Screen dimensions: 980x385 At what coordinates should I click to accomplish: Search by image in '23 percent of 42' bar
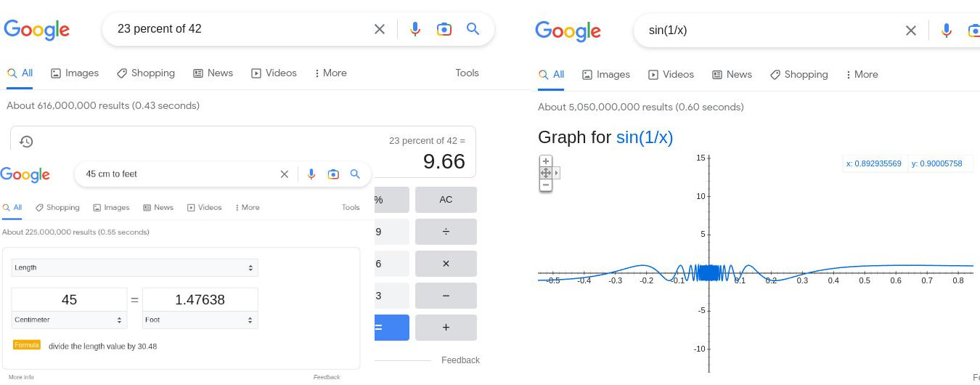click(x=444, y=29)
